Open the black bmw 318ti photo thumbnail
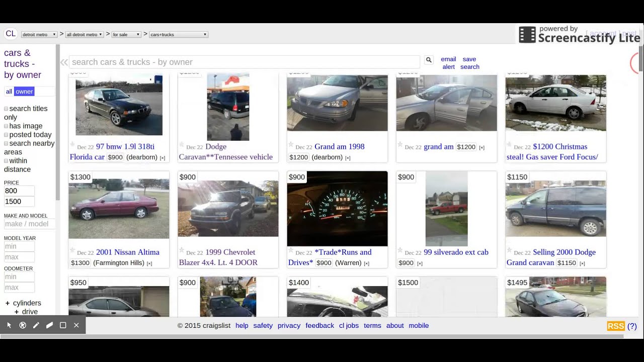Image resolution: width=644 pixels, height=362 pixels. point(119,105)
